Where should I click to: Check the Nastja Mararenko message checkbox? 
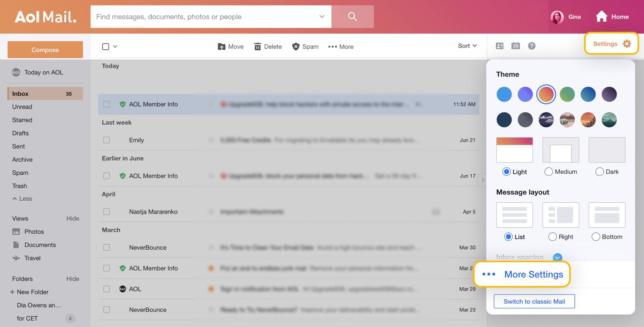point(107,212)
